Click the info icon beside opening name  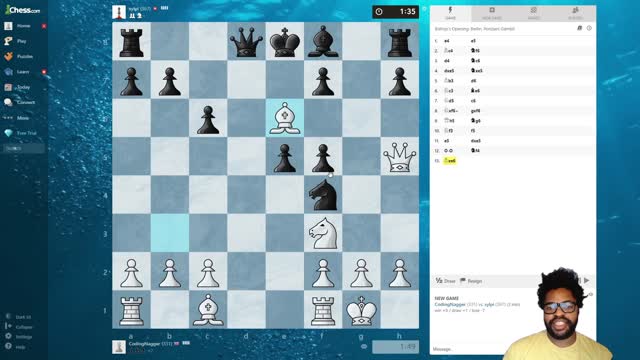(589, 28)
